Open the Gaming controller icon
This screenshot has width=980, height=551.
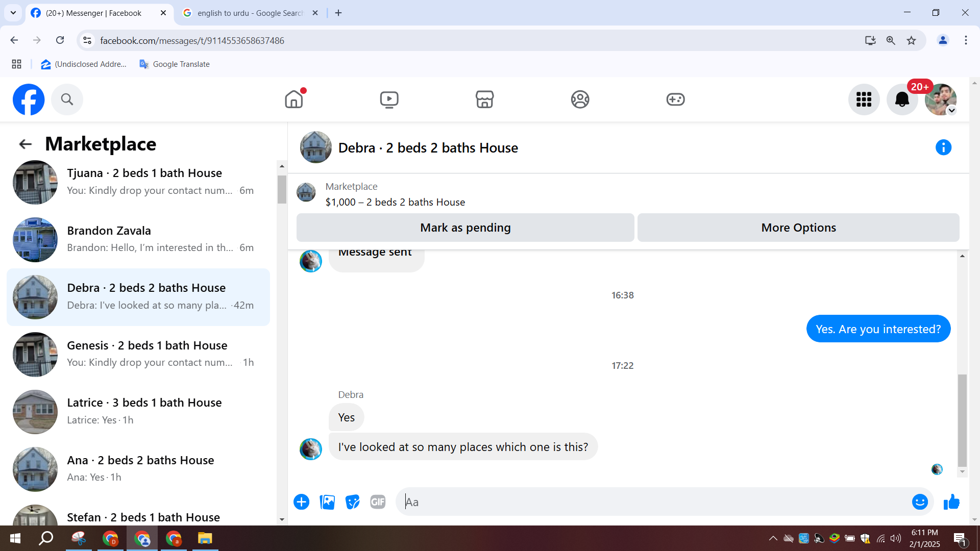pyautogui.click(x=675, y=99)
